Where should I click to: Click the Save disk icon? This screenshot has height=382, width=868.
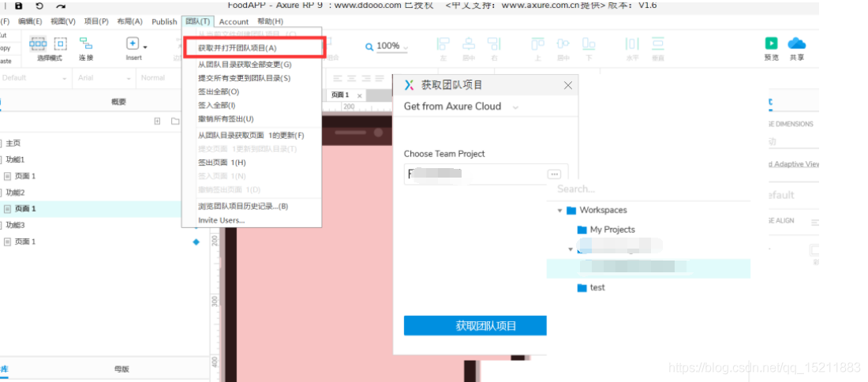pos(19,6)
